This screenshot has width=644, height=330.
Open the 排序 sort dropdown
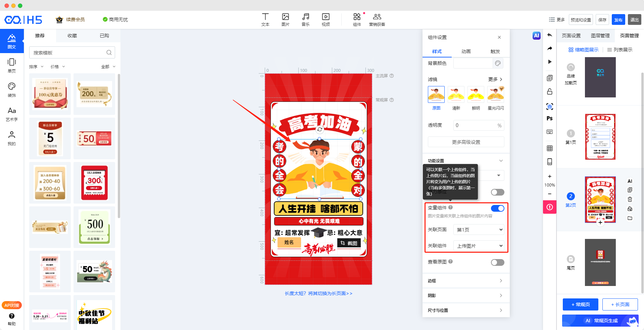[x=36, y=67]
